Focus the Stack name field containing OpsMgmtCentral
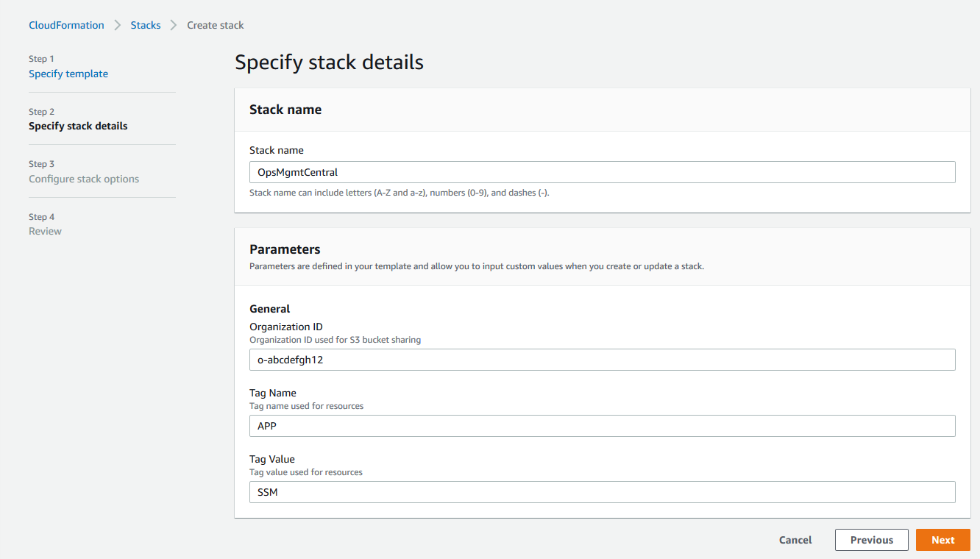 603,172
